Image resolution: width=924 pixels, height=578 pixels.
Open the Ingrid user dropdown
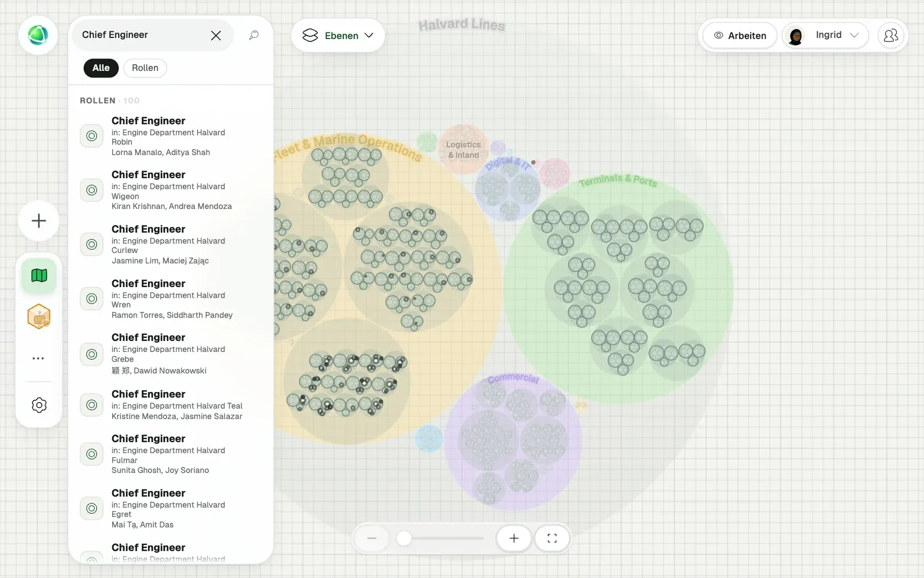coord(826,35)
